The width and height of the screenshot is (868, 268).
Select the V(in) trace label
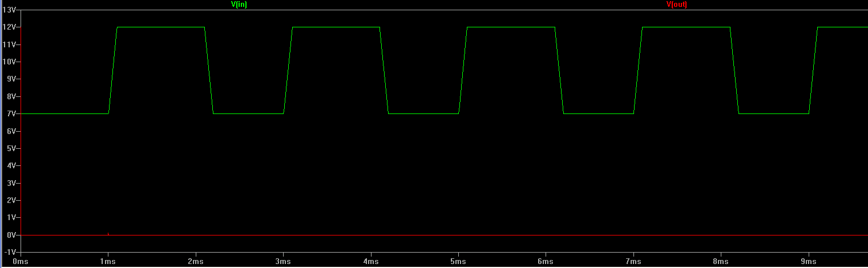[x=239, y=5]
